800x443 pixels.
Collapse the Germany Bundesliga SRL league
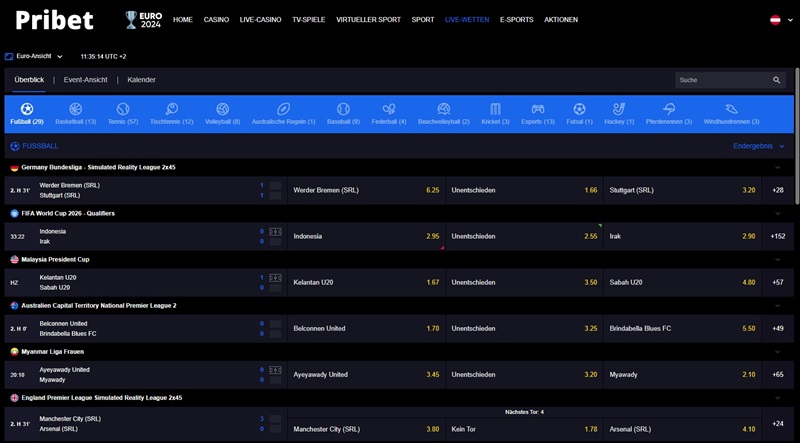pyautogui.click(x=778, y=167)
